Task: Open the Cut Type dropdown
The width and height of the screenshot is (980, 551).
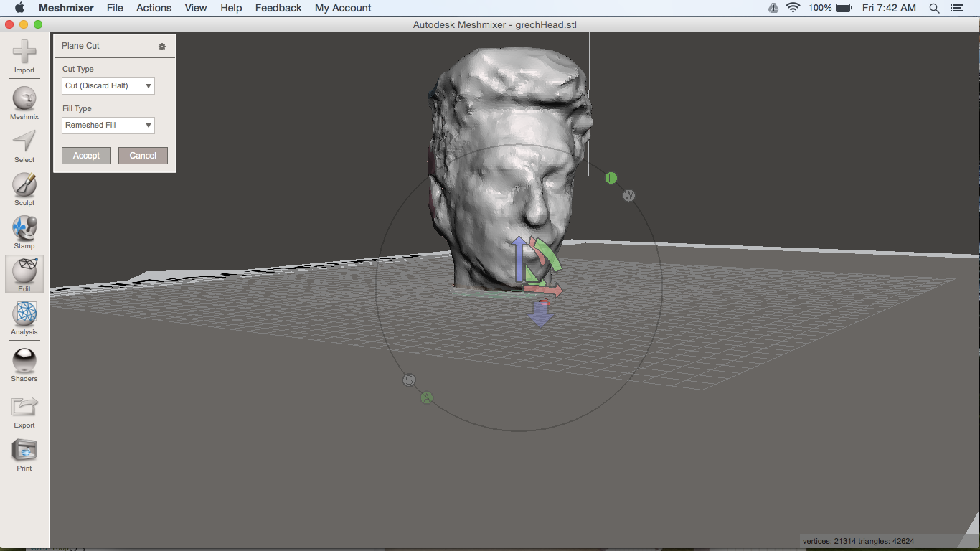Action: [108, 86]
